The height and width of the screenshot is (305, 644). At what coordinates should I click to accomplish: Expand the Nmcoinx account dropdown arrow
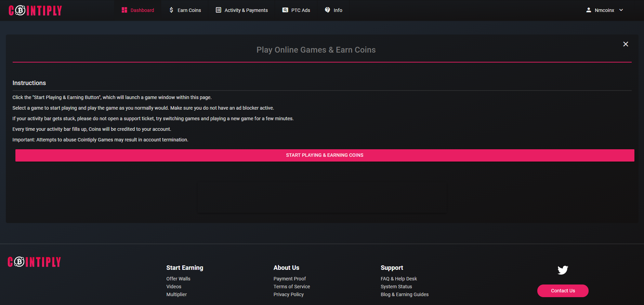click(621, 10)
